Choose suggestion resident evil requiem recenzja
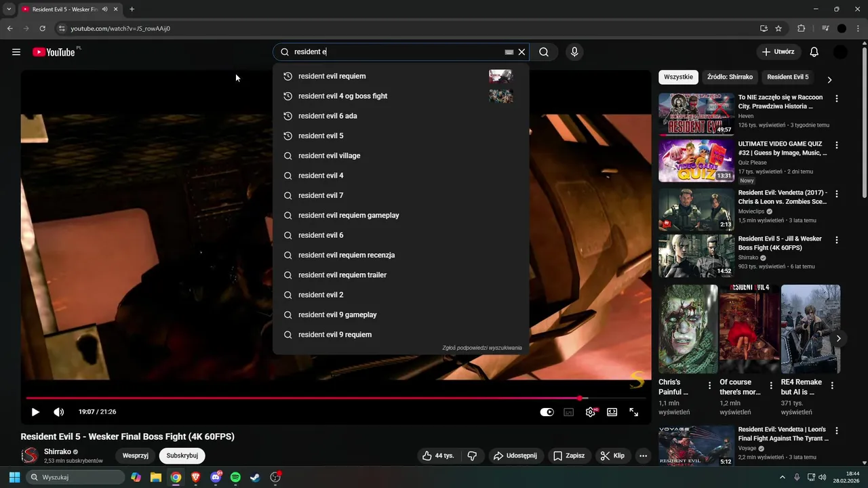Viewport: 868px width, 488px height. click(401, 256)
